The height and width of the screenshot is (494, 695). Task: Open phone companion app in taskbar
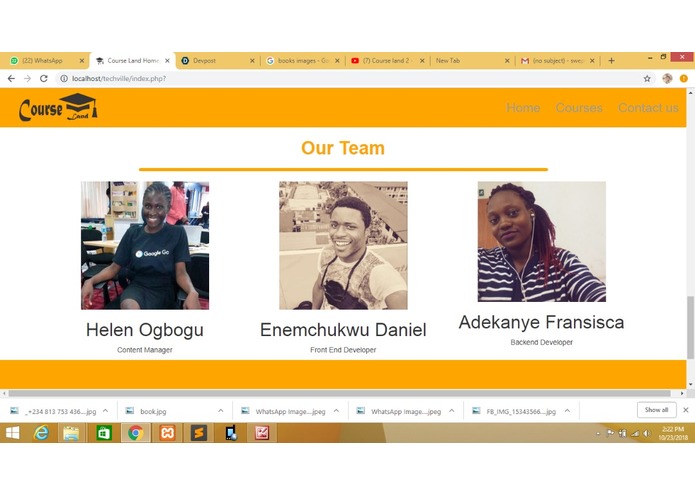[x=230, y=433]
